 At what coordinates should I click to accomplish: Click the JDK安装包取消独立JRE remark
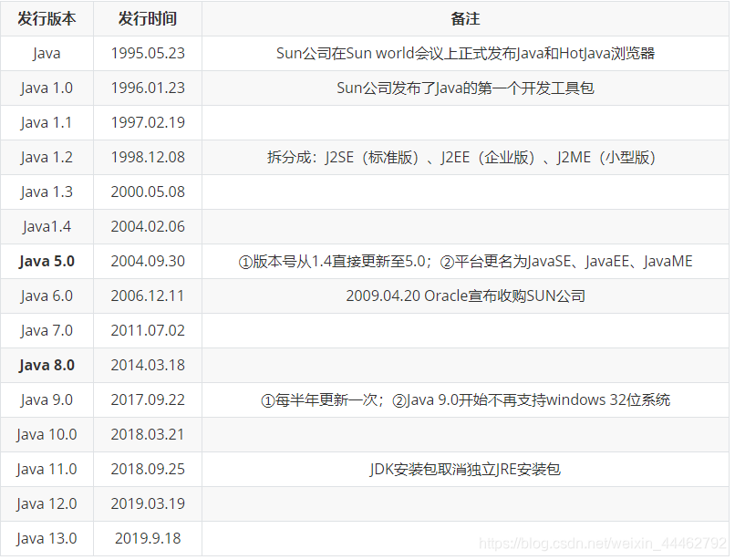(465, 470)
